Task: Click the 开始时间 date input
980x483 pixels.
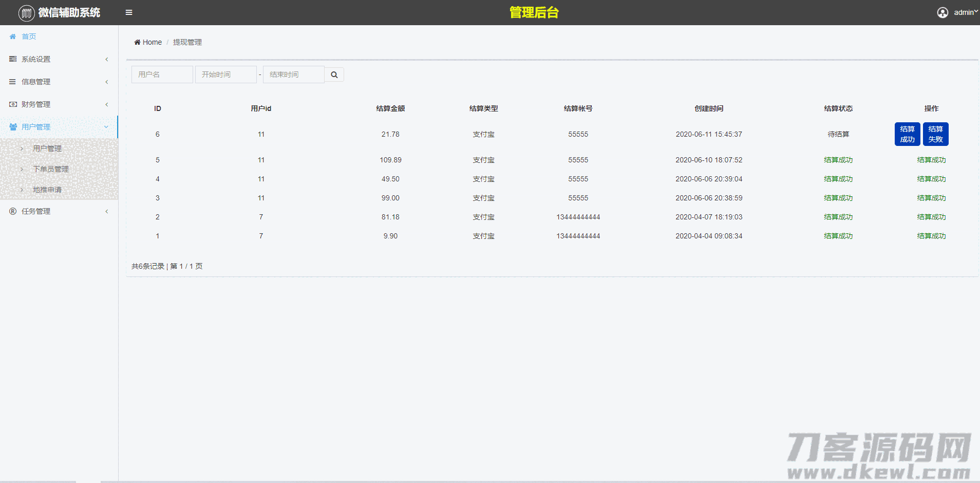Action: point(225,75)
